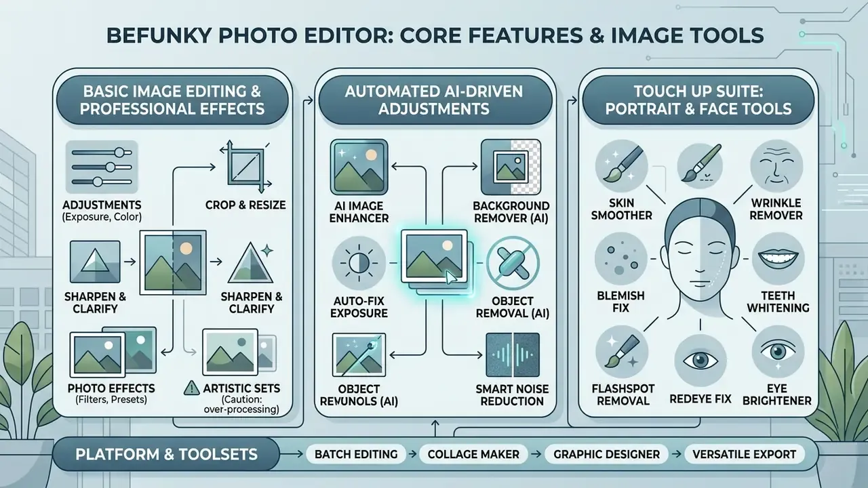The image size is (868, 488).
Task: Click the split before-after landscape thumbnail
Action: [174, 262]
